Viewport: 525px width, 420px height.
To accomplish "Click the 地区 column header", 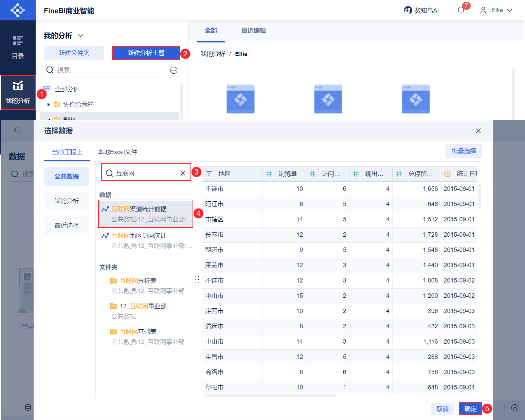I will pyautogui.click(x=233, y=174).
